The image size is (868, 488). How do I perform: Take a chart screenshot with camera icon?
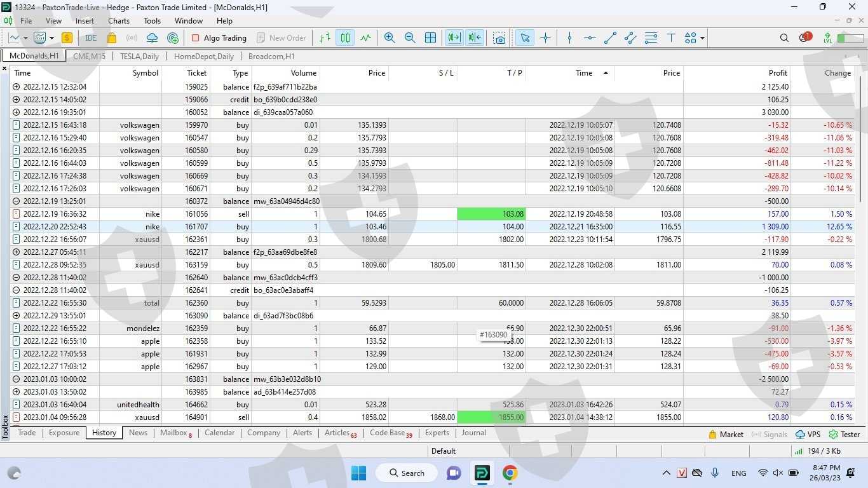tap(499, 38)
